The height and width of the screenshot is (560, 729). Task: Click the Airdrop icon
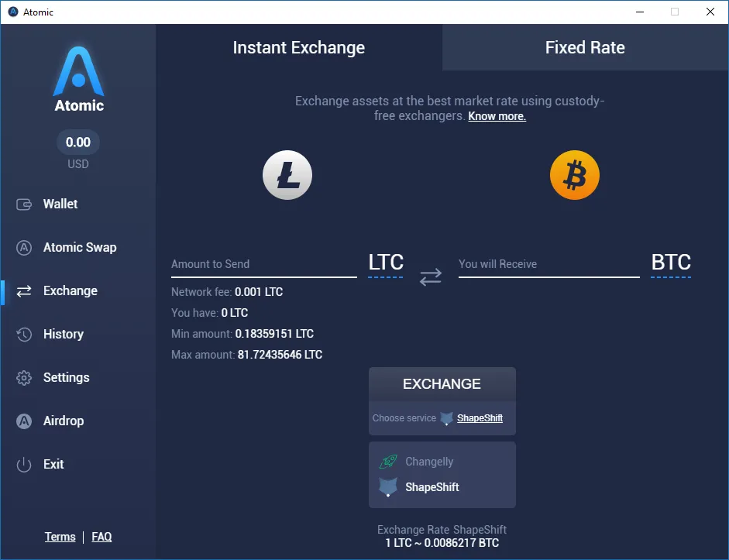24,421
